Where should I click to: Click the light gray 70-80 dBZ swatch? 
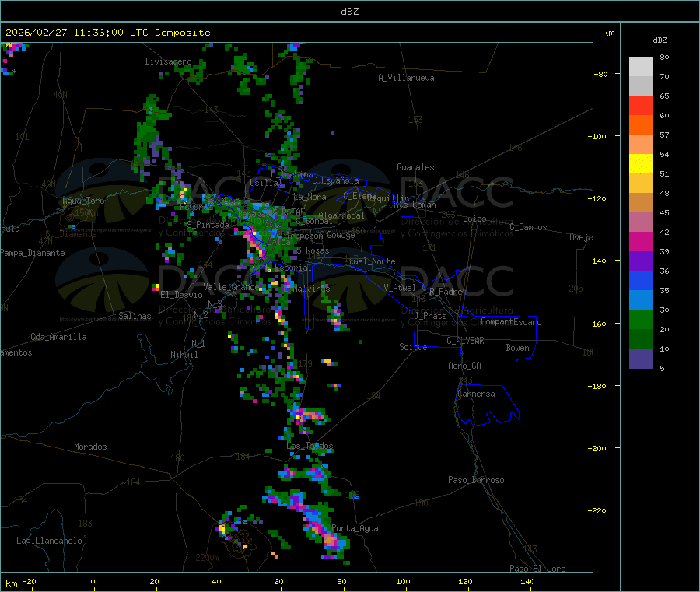pyautogui.click(x=641, y=67)
